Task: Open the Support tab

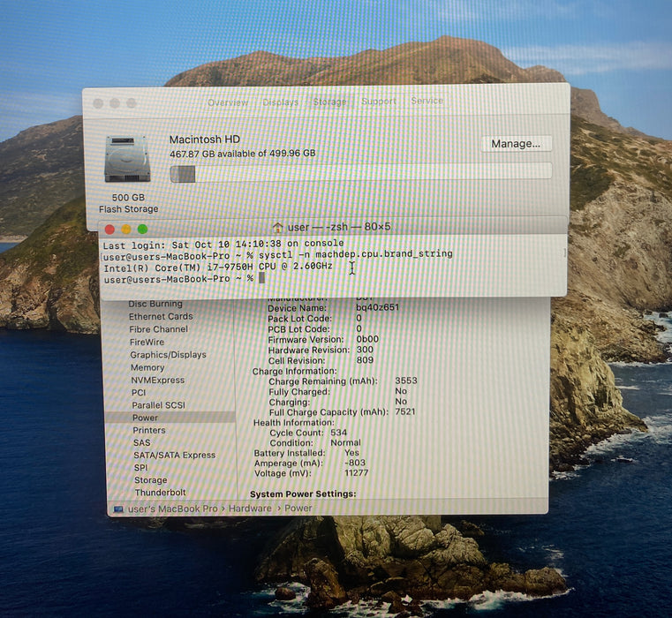Action: (379, 102)
